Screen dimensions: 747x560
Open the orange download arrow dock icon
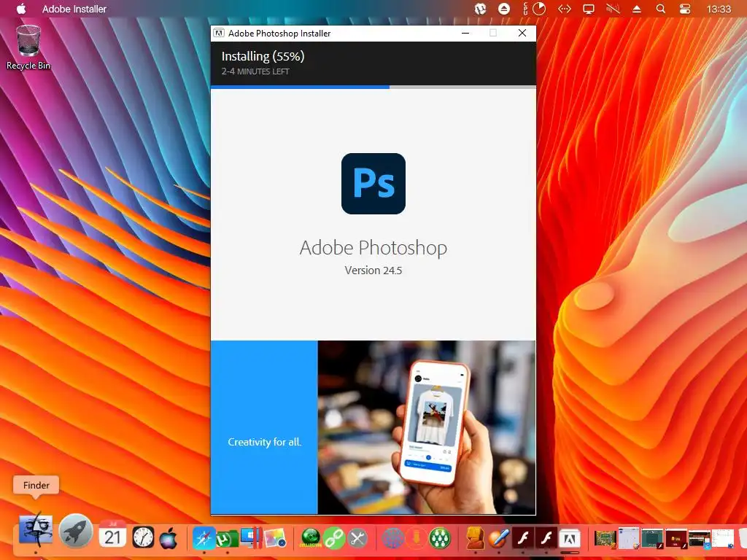[417, 539]
